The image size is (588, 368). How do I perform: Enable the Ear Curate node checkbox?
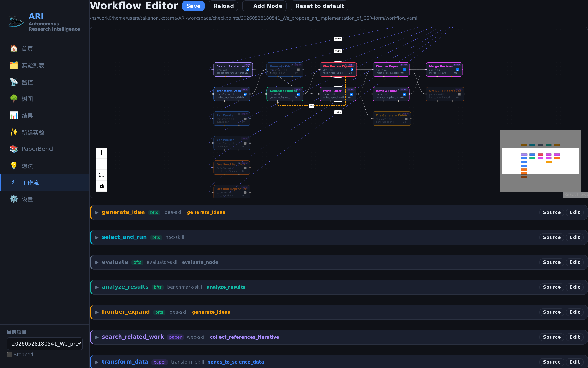click(x=245, y=119)
